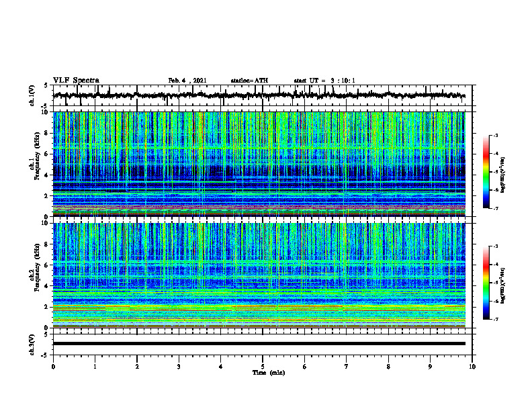Click the "8" kHz tick of ch.1 spectrogram
This screenshot has width=532, height=411.
(x=47, y=133)
